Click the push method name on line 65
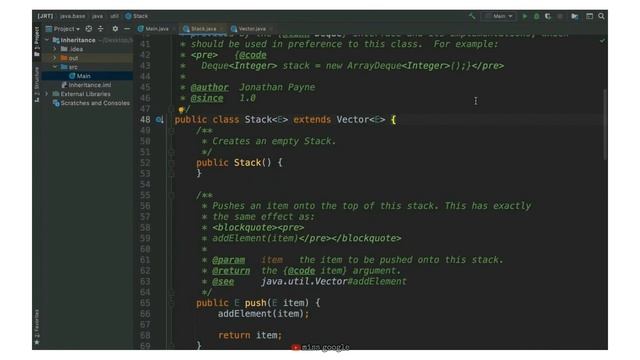Viewport: 640px width, 360px height. point(256,303)
